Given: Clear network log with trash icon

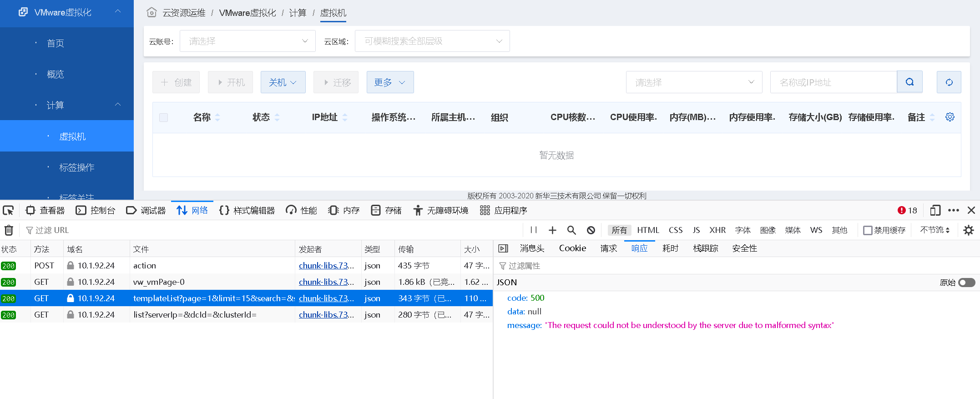Looking at the screenshot, I should point(9,230).
